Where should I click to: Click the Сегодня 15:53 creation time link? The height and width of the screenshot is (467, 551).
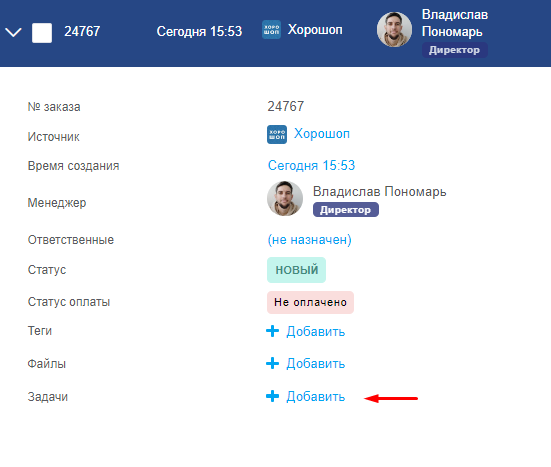pos(311,165)
